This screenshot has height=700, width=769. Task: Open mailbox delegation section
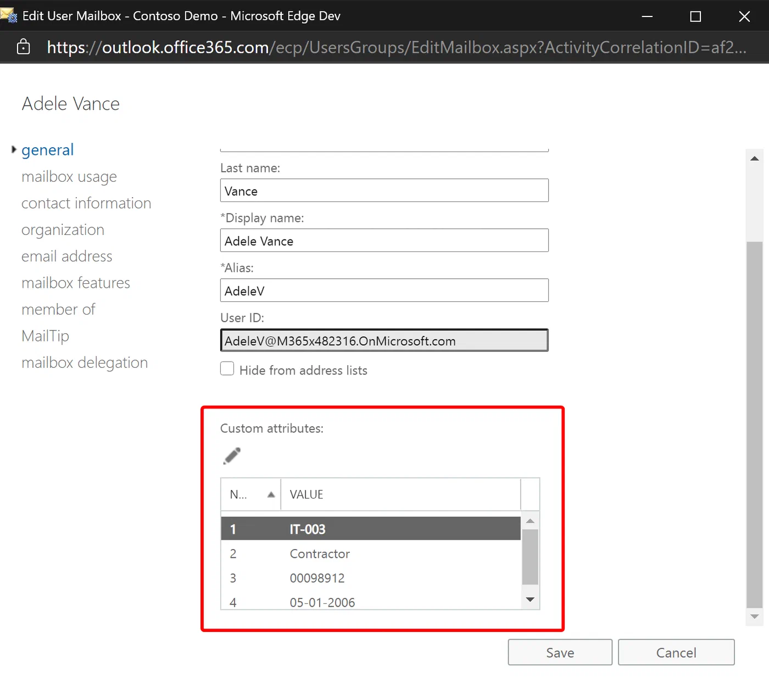pos(85,363)
